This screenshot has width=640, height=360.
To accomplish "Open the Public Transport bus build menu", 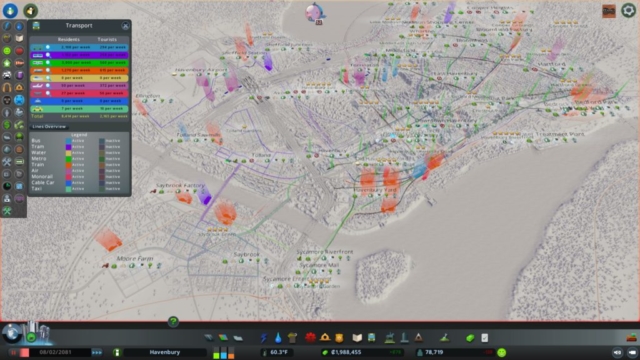I will (x=371, y=338).
